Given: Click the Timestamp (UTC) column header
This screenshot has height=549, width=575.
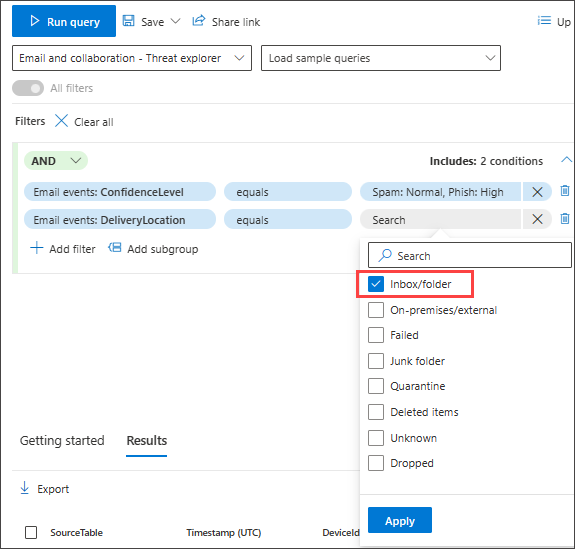Looking at the screenshot, I should point(223,532).
